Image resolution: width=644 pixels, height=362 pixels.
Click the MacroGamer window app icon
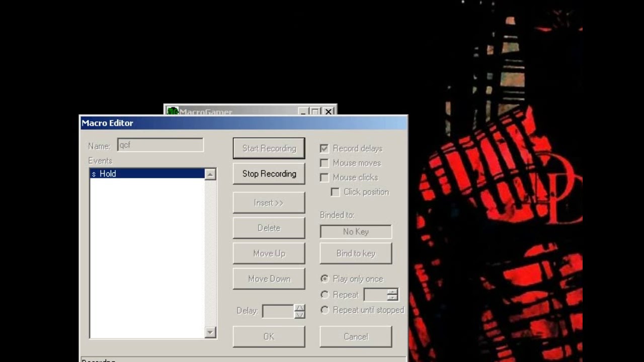pyautogui.click(x=173, y=111)
